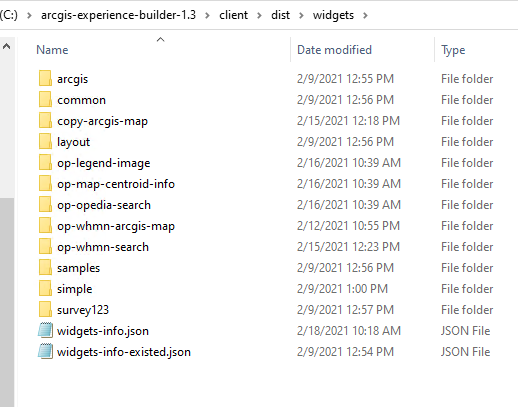Click the op-whmn-search folder icon
Image resolution: width=518 pixels, height=407 pixels.
click(45, 247)
